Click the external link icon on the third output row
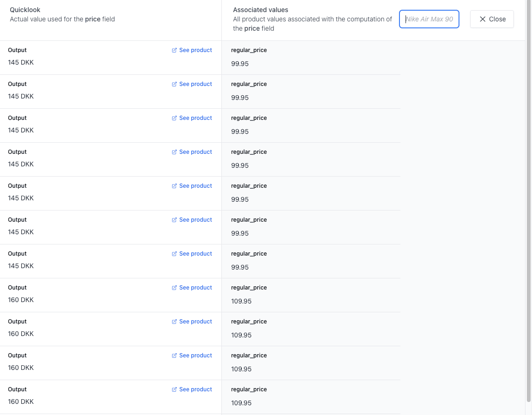This screenshot has width=532, height=415. 174,118
